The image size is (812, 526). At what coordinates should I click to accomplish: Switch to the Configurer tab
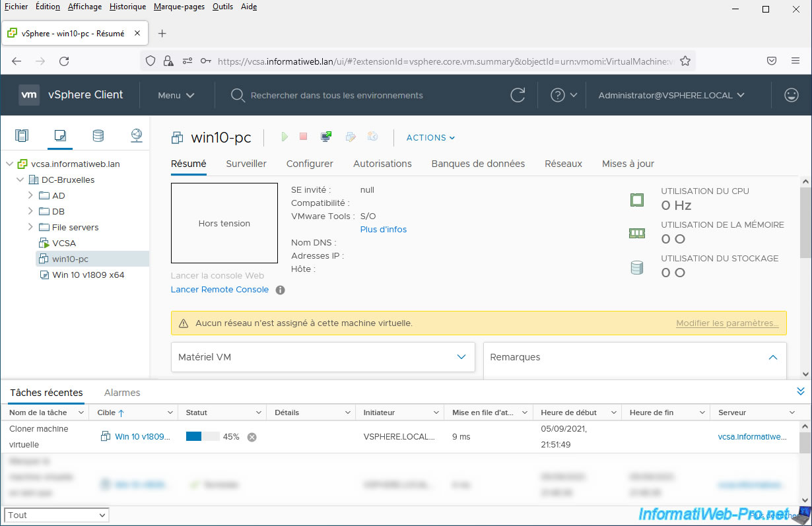(x=310, y=164)
